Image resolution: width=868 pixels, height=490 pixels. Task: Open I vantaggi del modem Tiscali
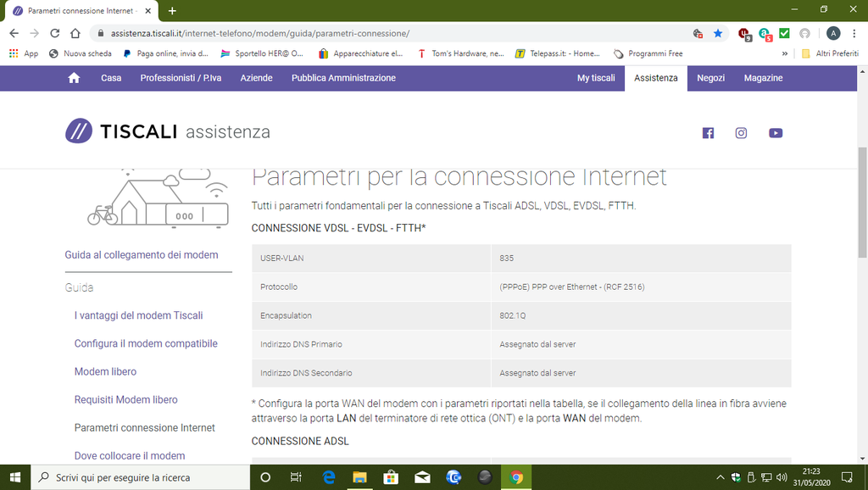(x=138, y=315)
